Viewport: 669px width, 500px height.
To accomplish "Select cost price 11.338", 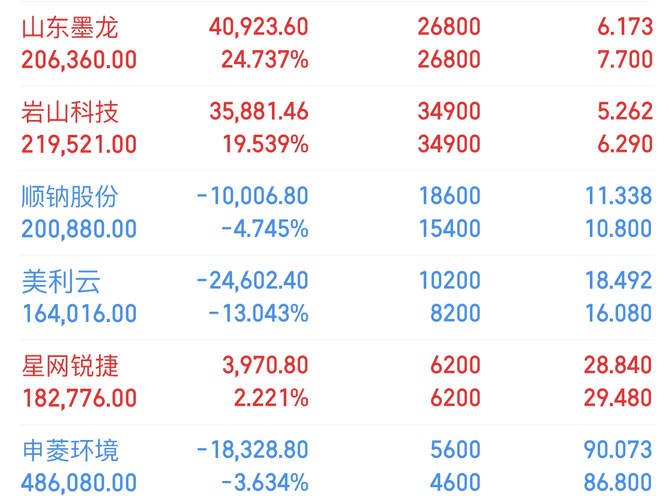I will (x=618, y=196).
